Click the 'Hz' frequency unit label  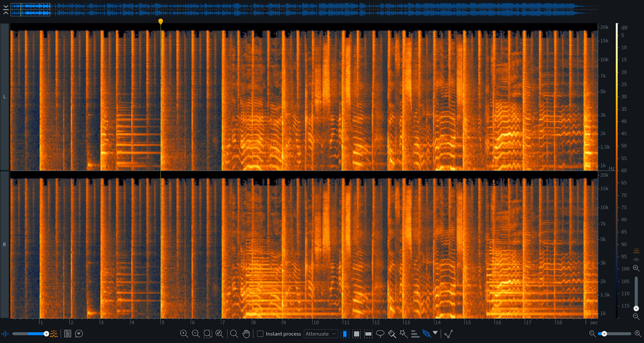point(611,168)
